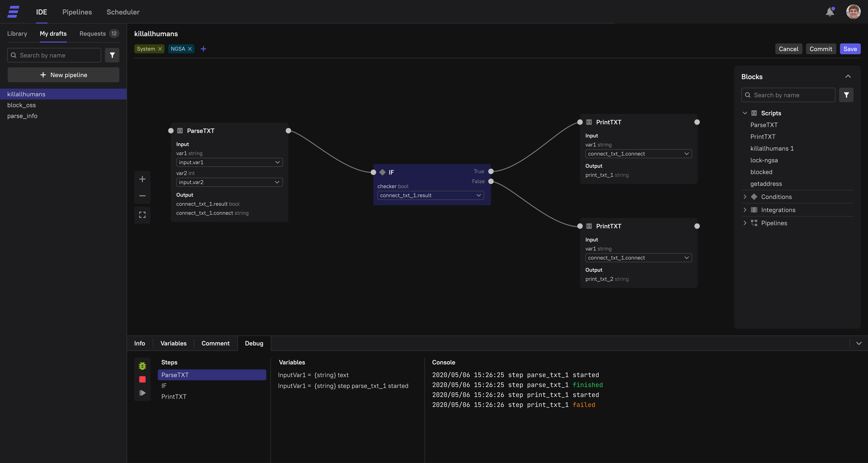
Task: Open the drafts list filter icon
Action: pyautogui.click(x=112, y=55)
